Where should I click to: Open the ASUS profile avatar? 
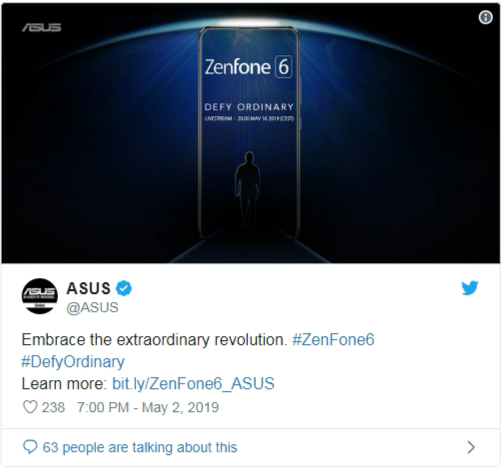click(40, 296)
